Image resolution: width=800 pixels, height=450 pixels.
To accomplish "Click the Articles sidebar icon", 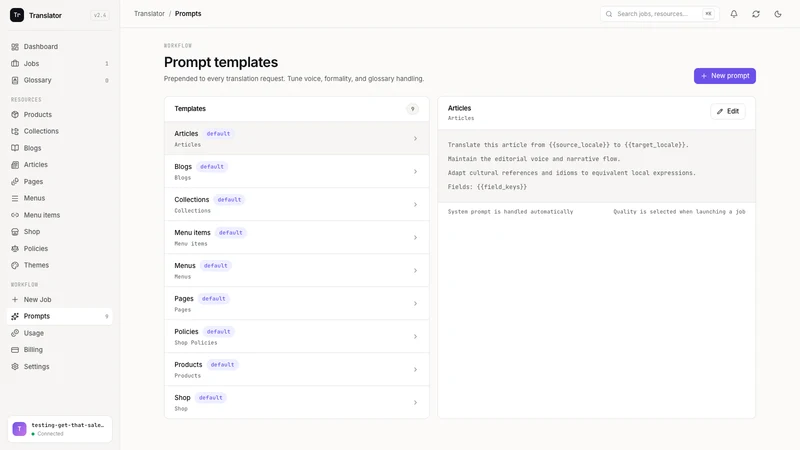I will tap(15, 165).
